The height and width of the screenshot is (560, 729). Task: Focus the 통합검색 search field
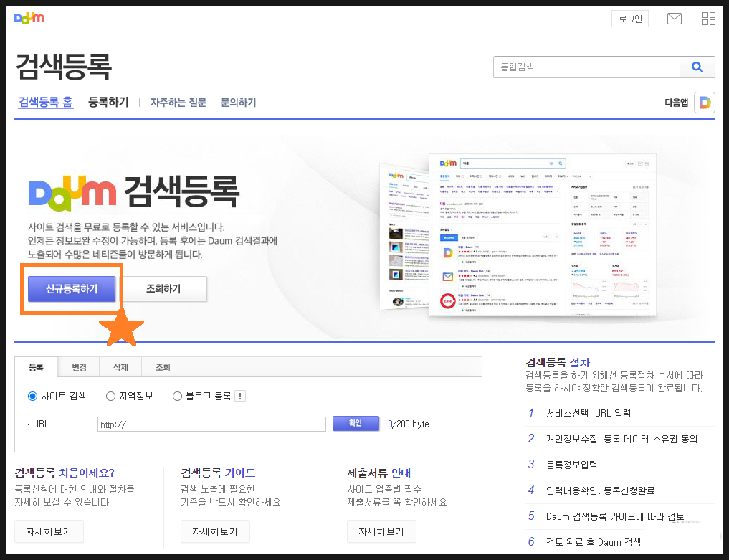pyautogui.click(x=587, y=67)
